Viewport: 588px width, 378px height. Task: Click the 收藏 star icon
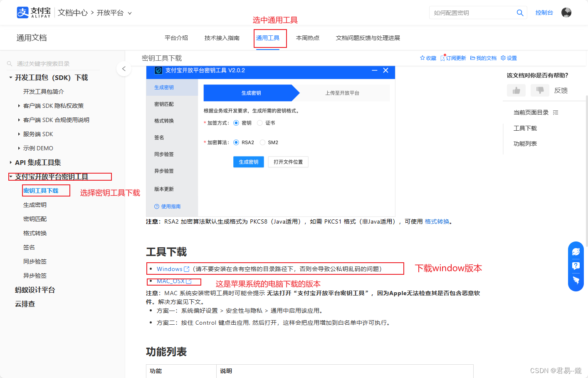[x=422, y=58]
